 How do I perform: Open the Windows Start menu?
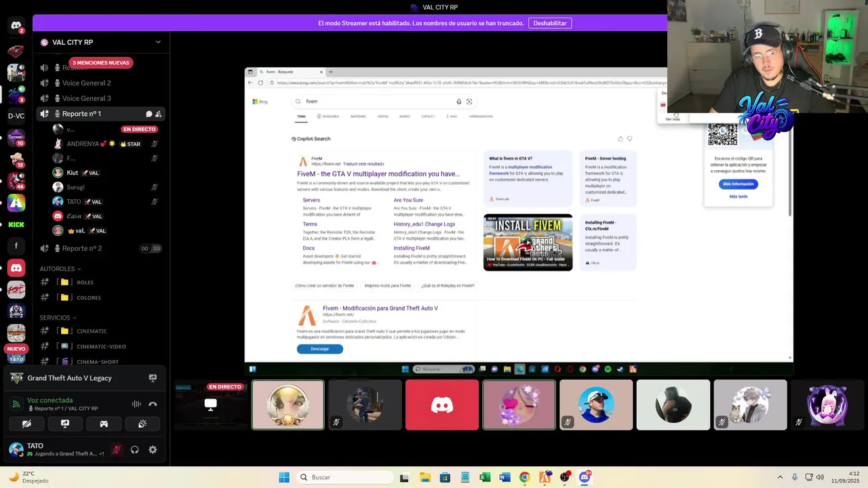coord(284,477)
